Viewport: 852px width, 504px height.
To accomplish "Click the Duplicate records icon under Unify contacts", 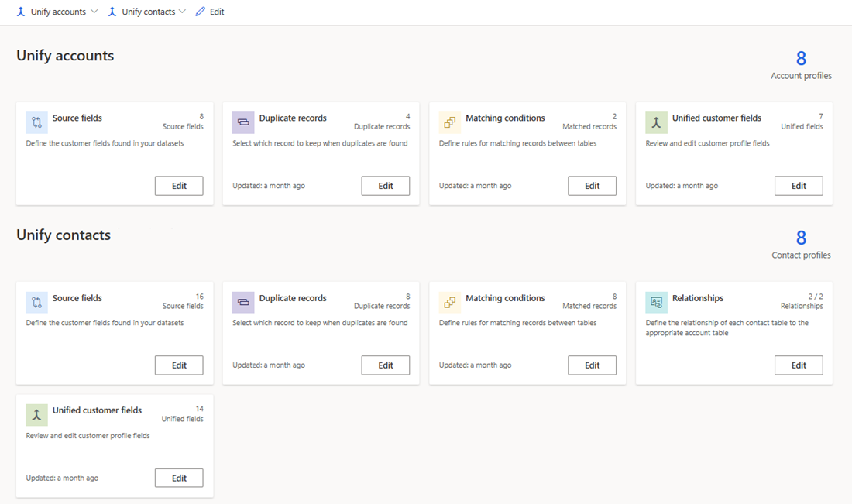I will pyautogui.click(x=243, y=303).
